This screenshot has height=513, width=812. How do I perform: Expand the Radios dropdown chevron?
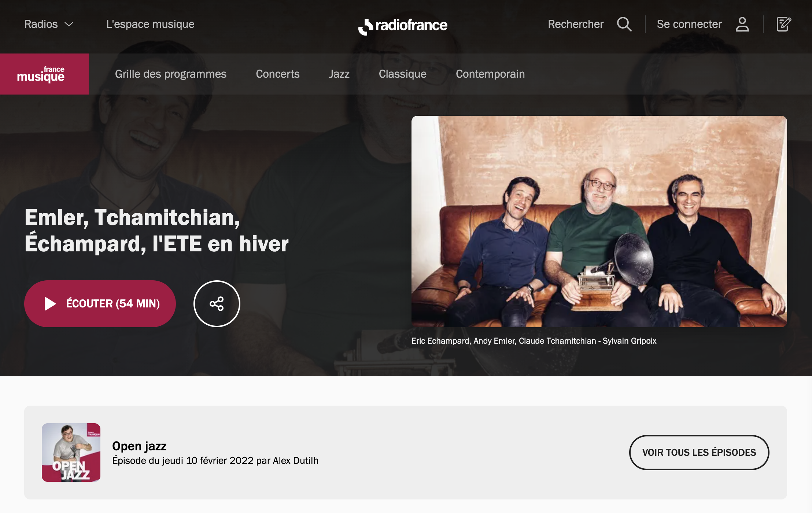point(69,25)
